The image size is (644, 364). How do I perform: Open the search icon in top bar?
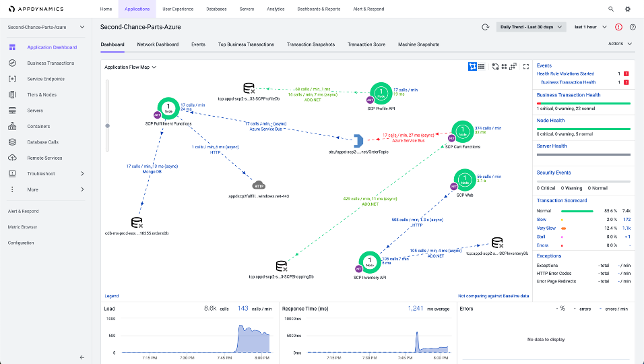tap(611, 9)
